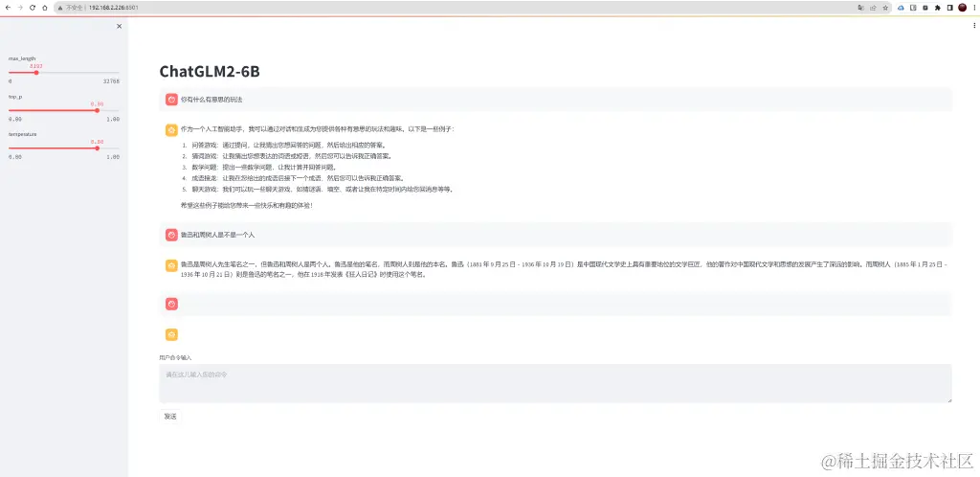Image resolution: width=980 pixels, height=477 pixels.
Task: Click the 用户命令输入 label above the text area
Action: (176, 357)
